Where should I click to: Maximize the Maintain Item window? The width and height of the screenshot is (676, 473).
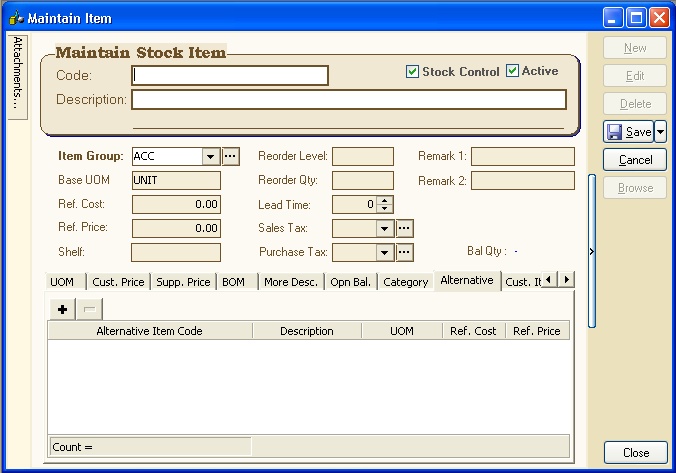click(636, 18)
